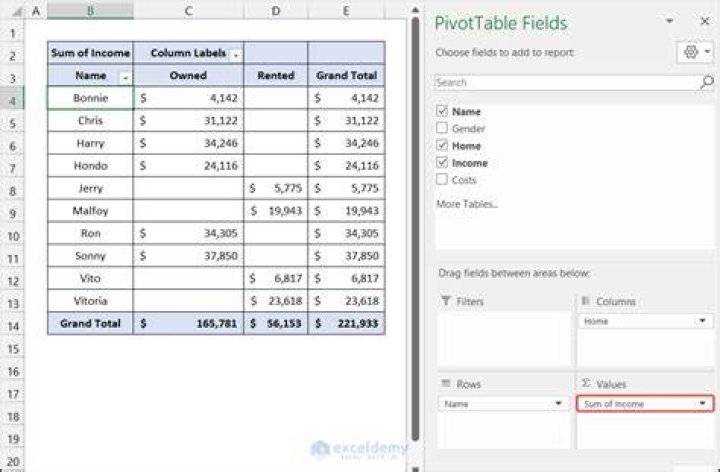Click the vertical scrollbar of the worksheet
720x472 pixels.
pyautogui.click(x=415, y=230)
